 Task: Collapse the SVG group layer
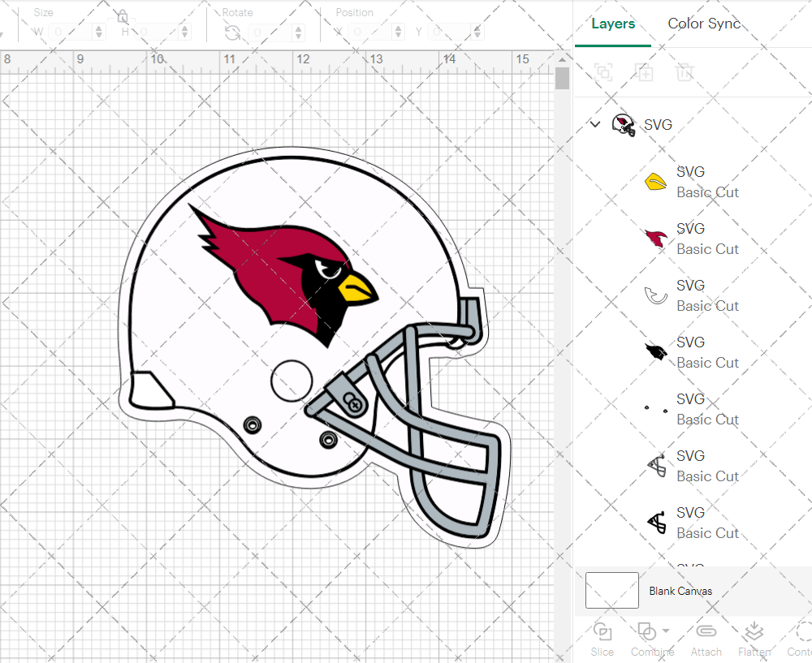coord(595,124)
